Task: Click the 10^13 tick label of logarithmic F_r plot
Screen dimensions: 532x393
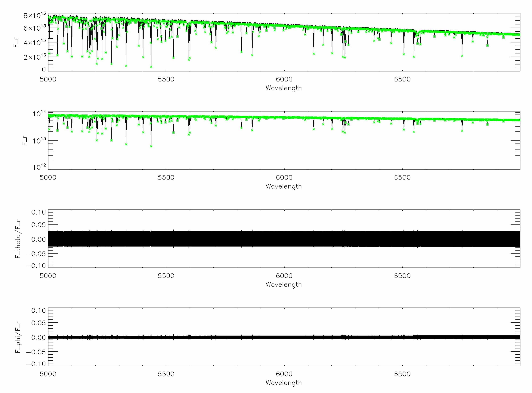Action: click(39, 141)
